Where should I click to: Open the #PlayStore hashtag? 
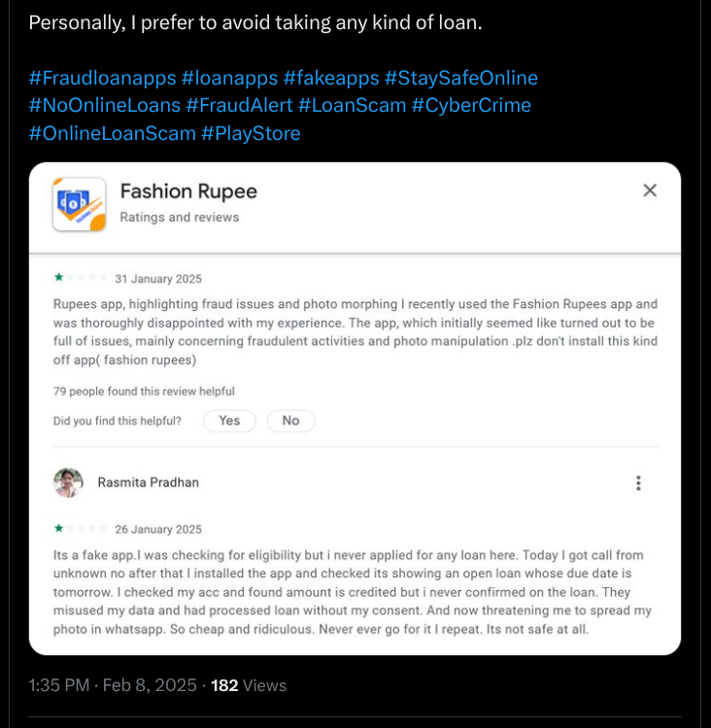[251, 133]
